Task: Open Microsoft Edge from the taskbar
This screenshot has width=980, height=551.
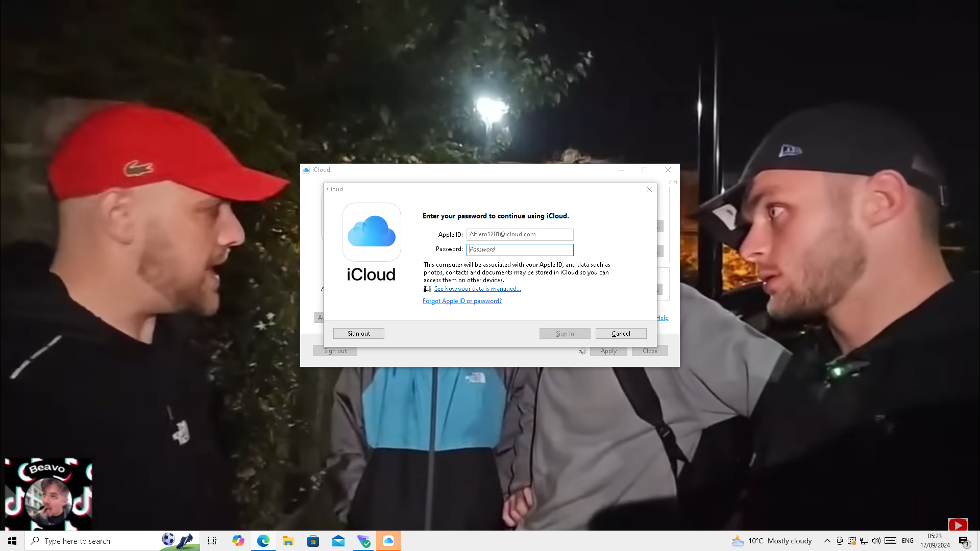Action: 263,541
